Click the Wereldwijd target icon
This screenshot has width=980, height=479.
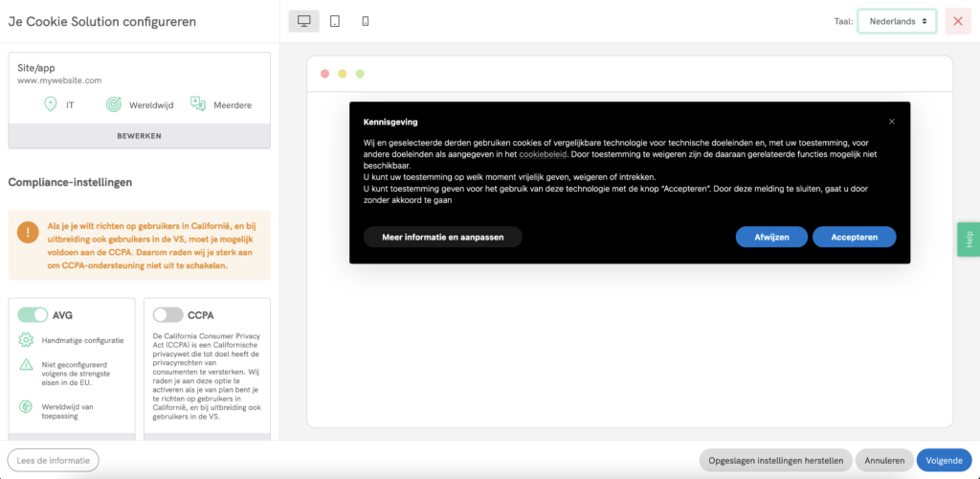[x=114, y=104]
